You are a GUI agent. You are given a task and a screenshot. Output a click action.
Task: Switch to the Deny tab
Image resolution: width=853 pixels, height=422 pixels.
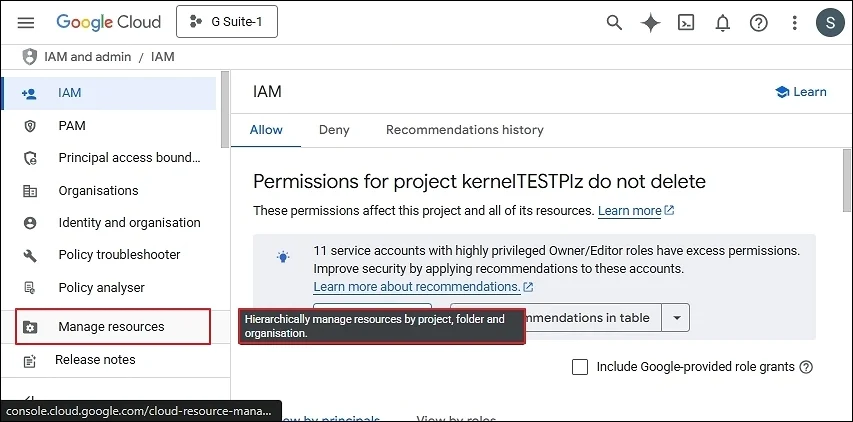(x=334, y=130)
